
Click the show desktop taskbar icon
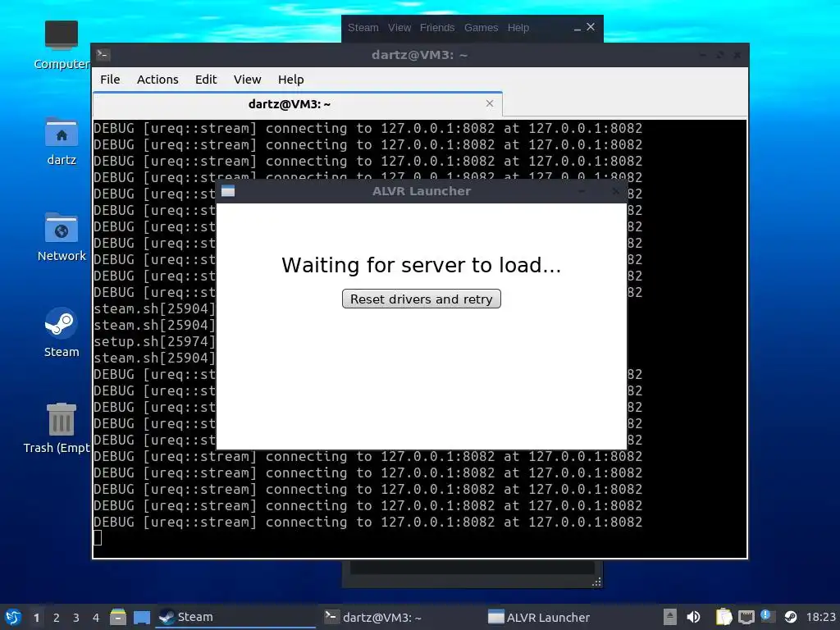[141, 618]
